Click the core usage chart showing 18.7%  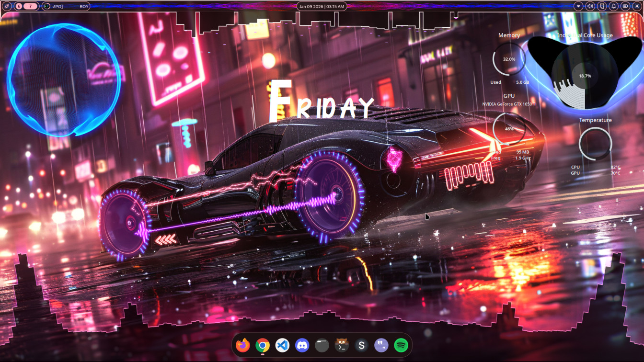[x=585, y=76]
